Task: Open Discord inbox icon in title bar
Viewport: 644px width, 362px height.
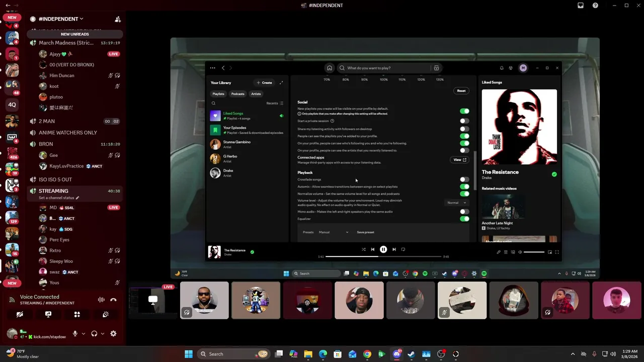Action: coord(581,5)
